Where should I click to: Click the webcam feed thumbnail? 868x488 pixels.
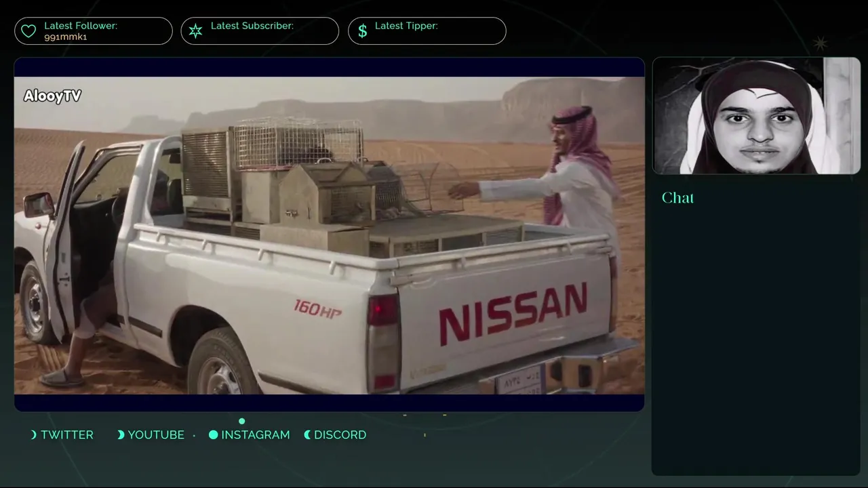pos(756,116)
